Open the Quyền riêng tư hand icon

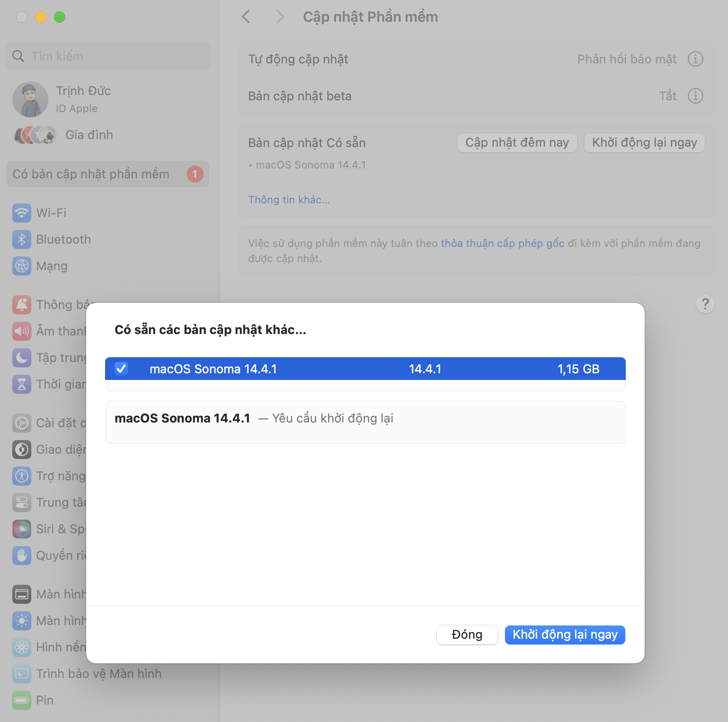coord(22,555)
